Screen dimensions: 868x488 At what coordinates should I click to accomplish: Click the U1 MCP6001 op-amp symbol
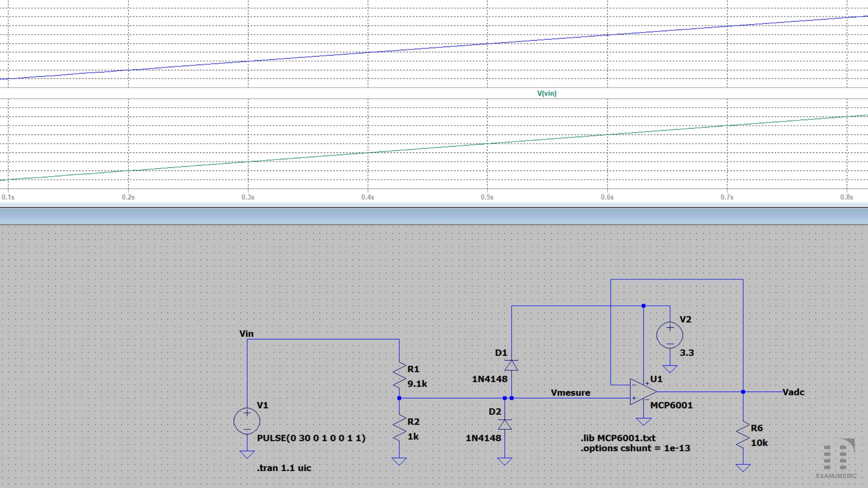click(x=643, y=392)
